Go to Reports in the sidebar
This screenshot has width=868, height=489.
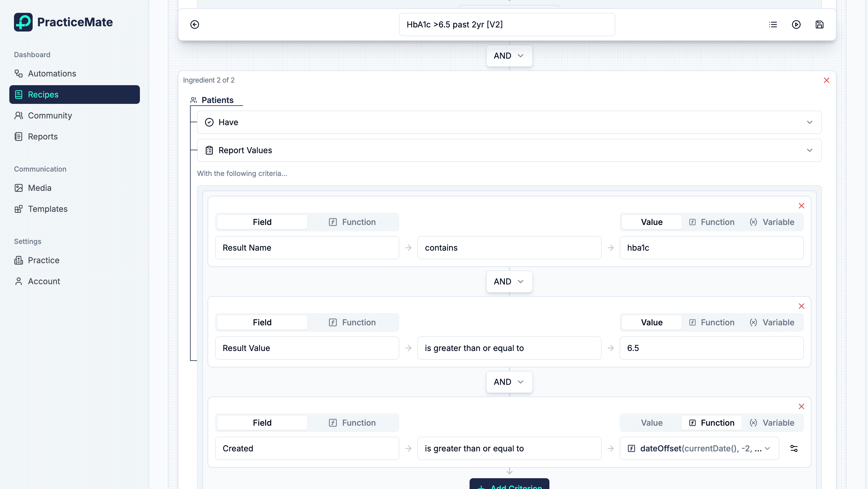[43, 137]
